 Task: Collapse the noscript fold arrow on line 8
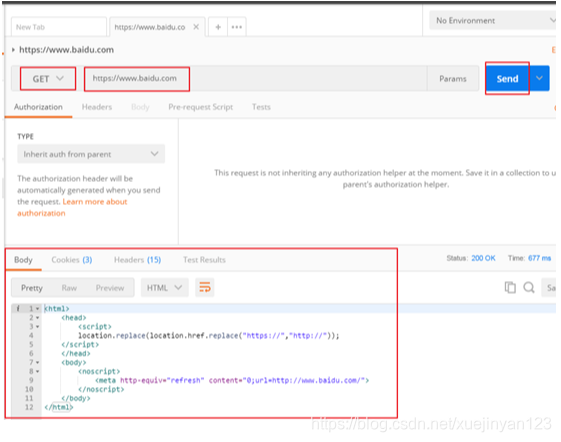37,371
